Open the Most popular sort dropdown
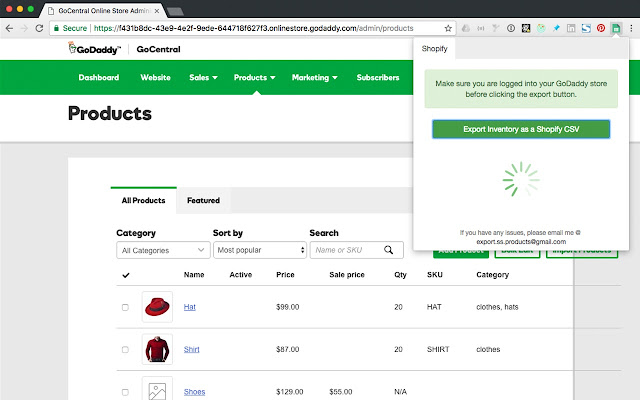640x400 pixels. tap(260, 250)
